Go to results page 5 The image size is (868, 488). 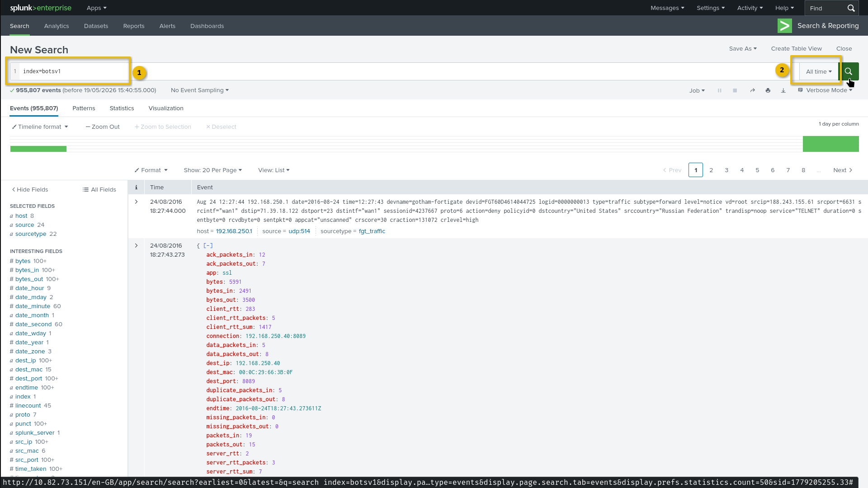[757, 170]
